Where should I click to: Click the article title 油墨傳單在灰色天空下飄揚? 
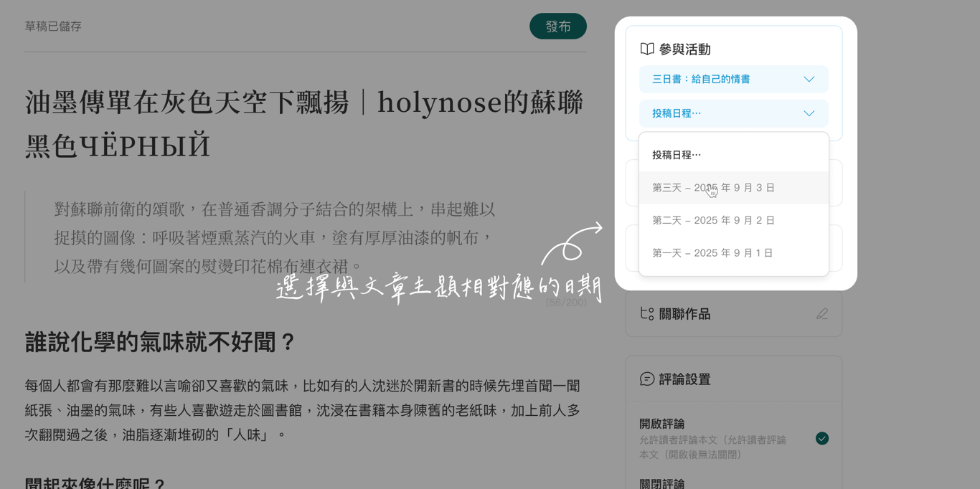[305, 123]
